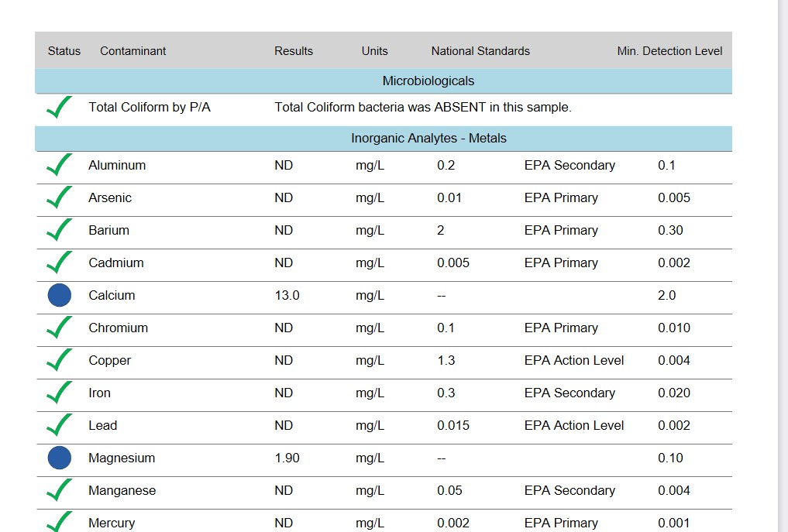Image resolution: width=788 pixels, height=532 pixels.
Task: Click Lead's national standard 0.015
Action: click(x=453, y=425)
